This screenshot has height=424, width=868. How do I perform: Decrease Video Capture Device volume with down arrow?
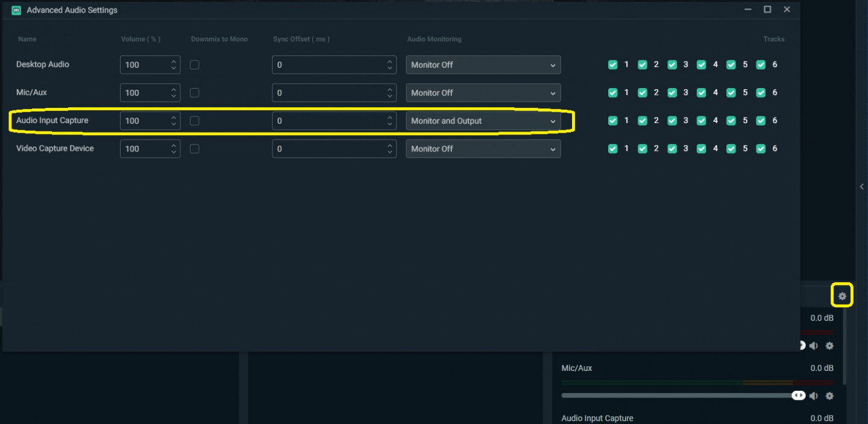click(174, 153)
